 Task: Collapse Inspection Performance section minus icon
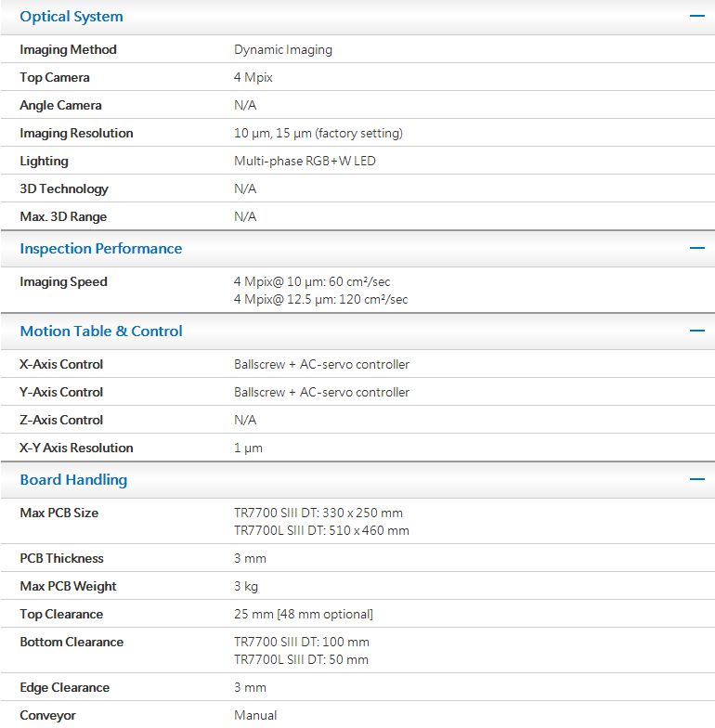[x=697, y=248]
